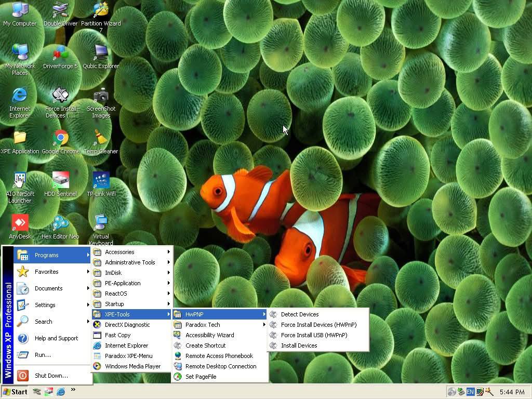The height and width of the screenshot is (399, 532).
Task: Open Favorites in Start menu
Action: [x=52, y=272]
